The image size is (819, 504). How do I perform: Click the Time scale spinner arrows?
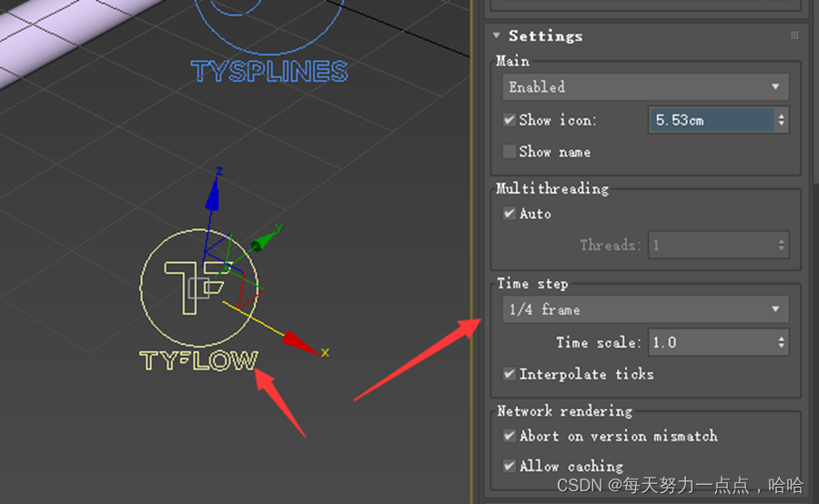782,343
